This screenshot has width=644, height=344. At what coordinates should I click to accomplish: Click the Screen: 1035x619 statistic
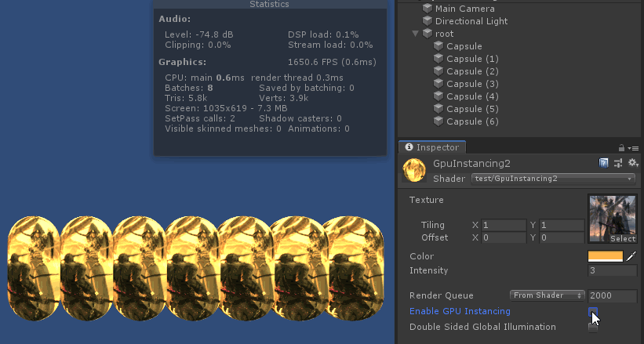click(226, 108)
